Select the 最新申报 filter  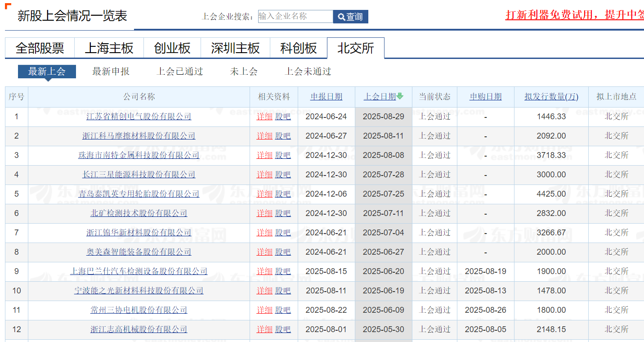[x=111, y=72]
